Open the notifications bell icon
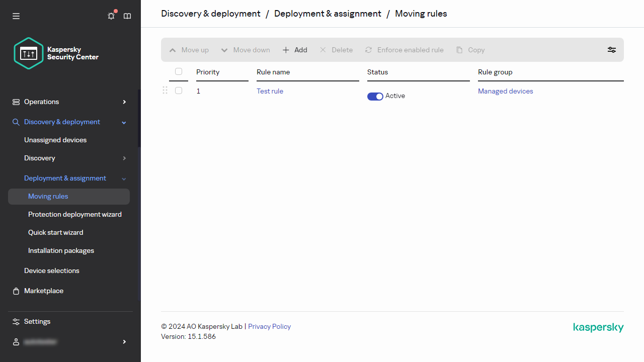The height and width of the screenshot is (362, 644). pyautogui.click(x=111, y=16)
